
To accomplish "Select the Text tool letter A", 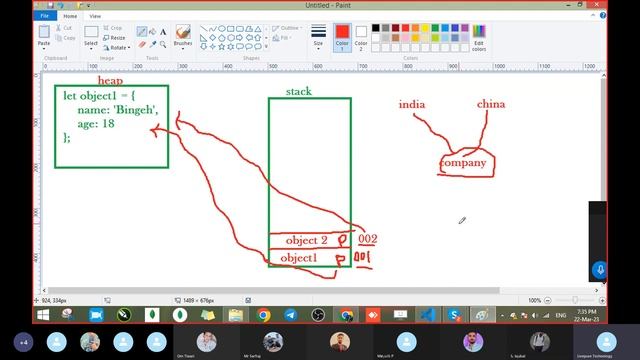I will click(163, 32).
